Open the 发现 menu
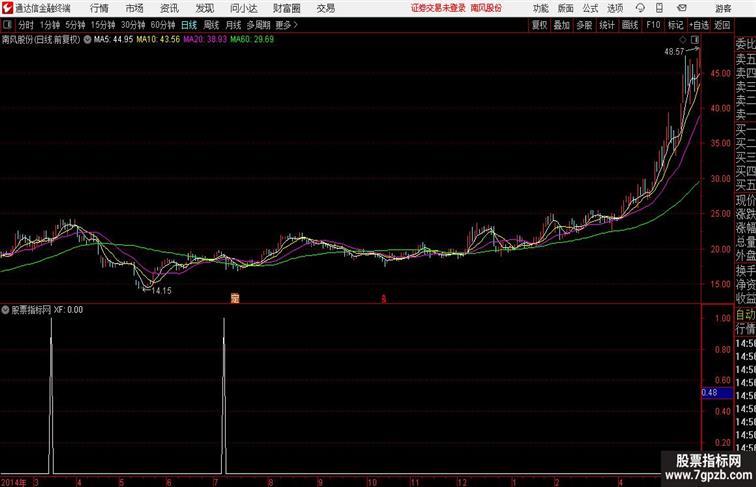 coord(204,8)
